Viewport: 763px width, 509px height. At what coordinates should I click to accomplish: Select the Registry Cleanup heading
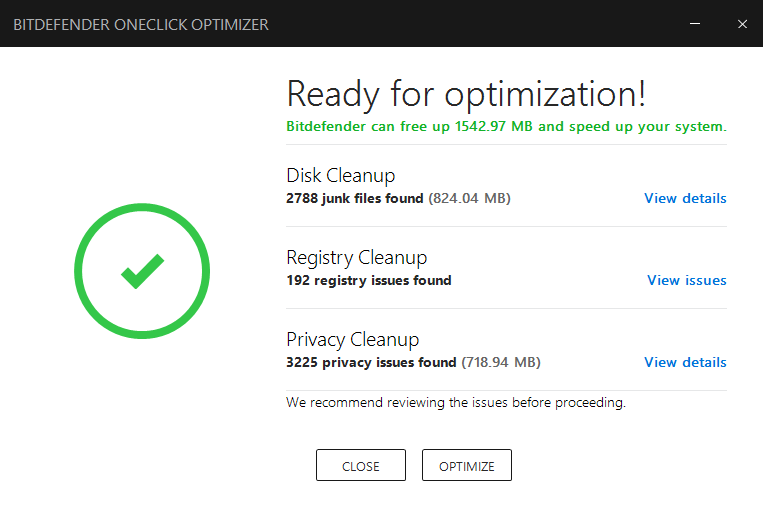[357, 257]
